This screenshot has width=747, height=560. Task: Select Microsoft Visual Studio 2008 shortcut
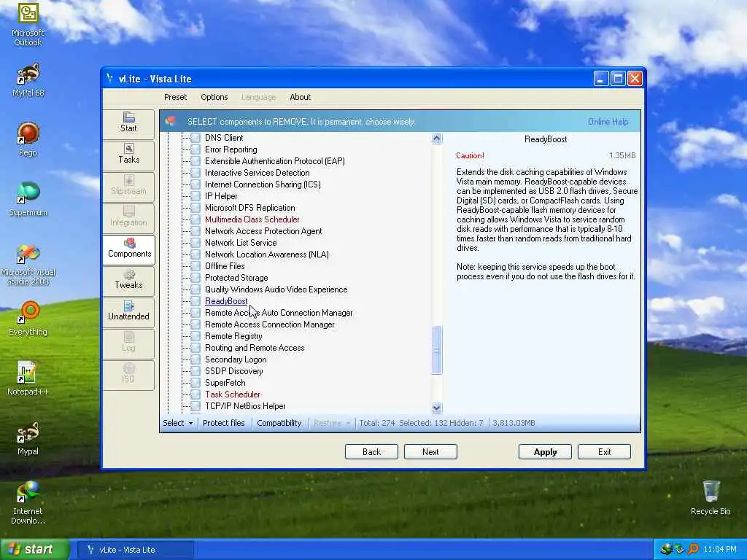[28, 265]
